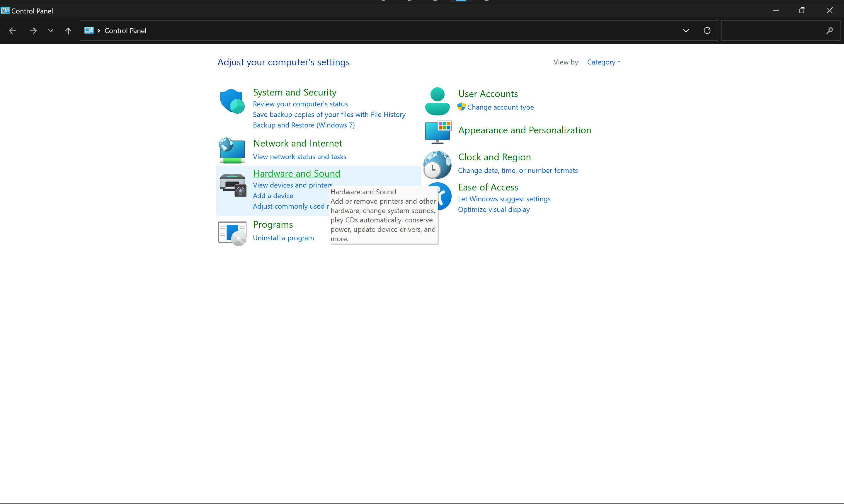Restore down the Control Panel window
Image resolution: width=844 pixels, height=504 pixels.
[802, 11]
